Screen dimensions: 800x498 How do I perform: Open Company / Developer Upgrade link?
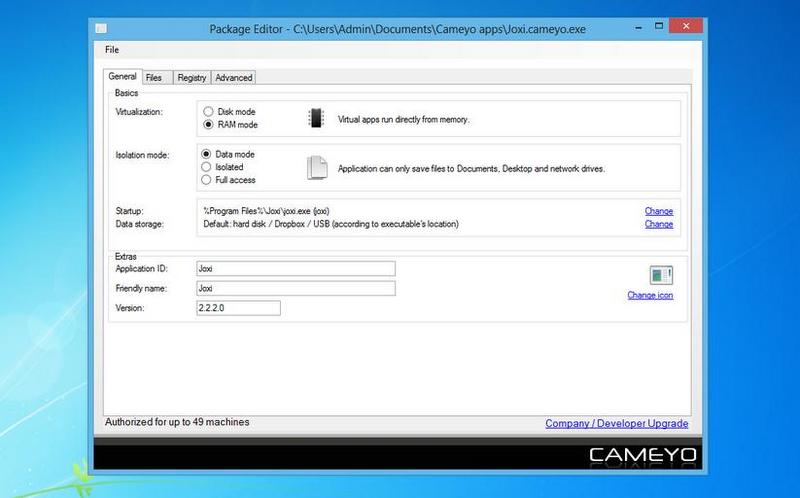[616, 424]
